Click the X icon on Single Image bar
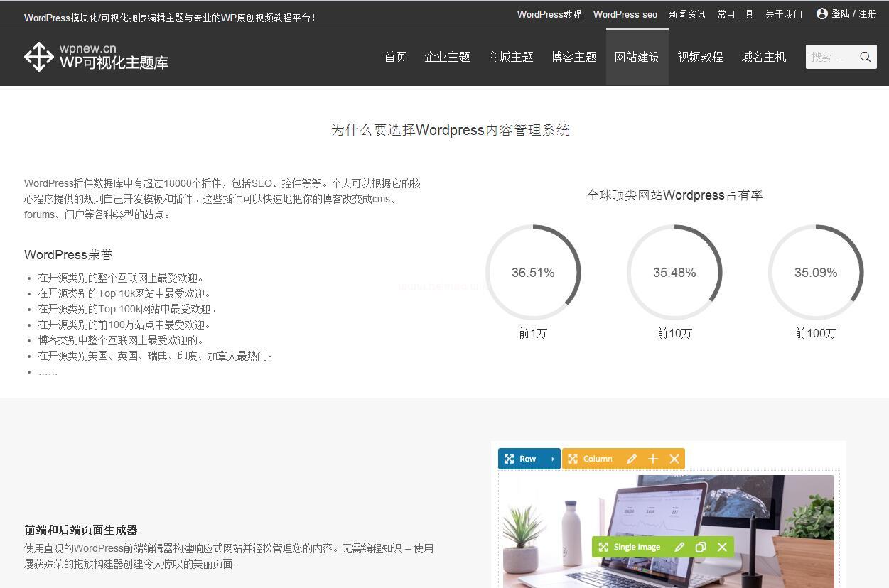889x588 pixels. click(722, 547)
